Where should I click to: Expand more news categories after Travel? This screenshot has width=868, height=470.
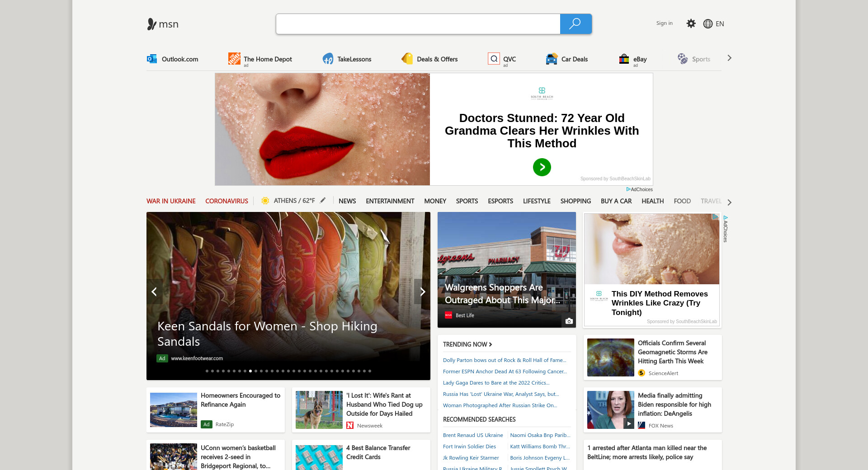[x=729, y=202]
